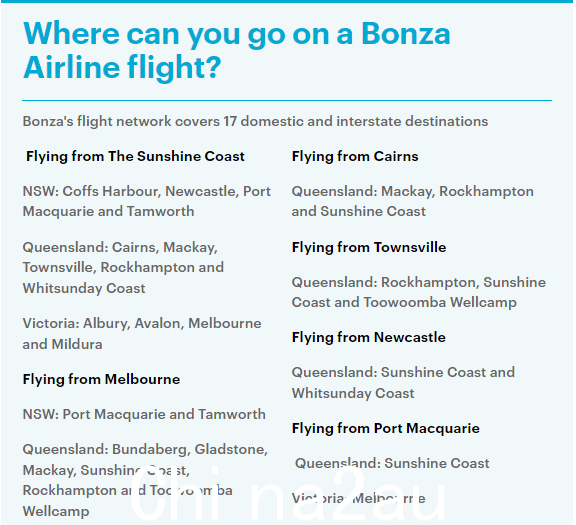
Task: Click the 'NSW: Port Macquarie and Tamworth' line
Action: pos(144,414)
